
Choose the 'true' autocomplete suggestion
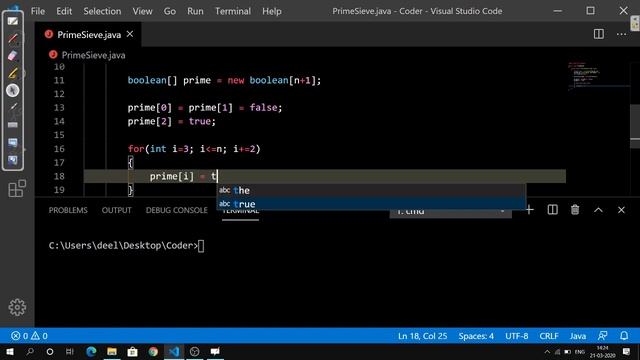pos(371,204)
